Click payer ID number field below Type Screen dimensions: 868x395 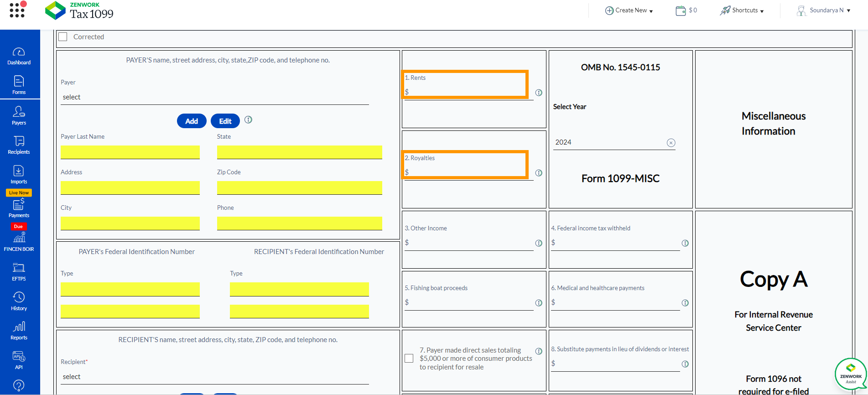point(130,312)
